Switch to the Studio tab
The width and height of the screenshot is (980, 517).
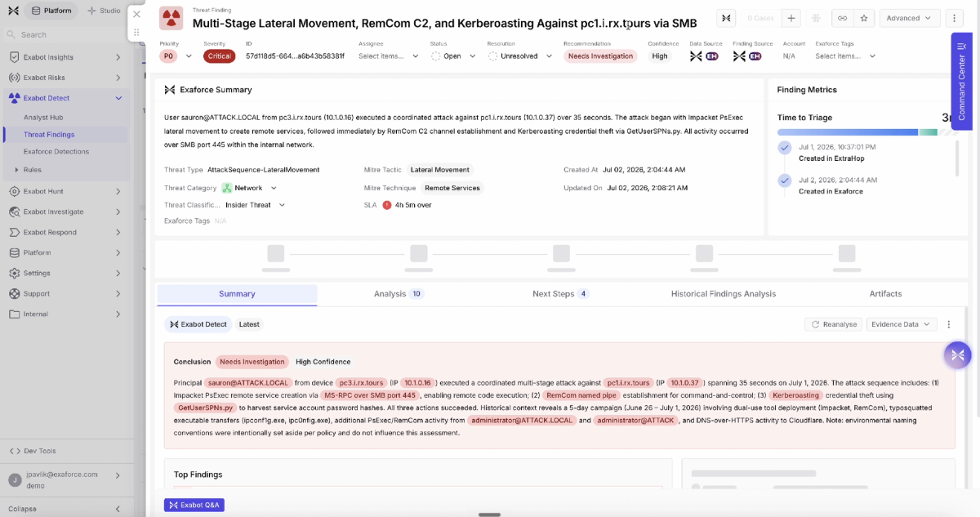105,11
